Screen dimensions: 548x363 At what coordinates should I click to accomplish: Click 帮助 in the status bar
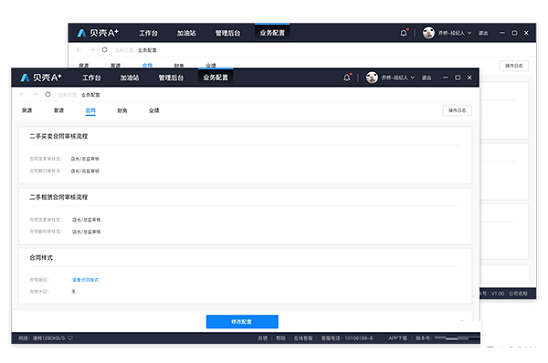(281, 338)
